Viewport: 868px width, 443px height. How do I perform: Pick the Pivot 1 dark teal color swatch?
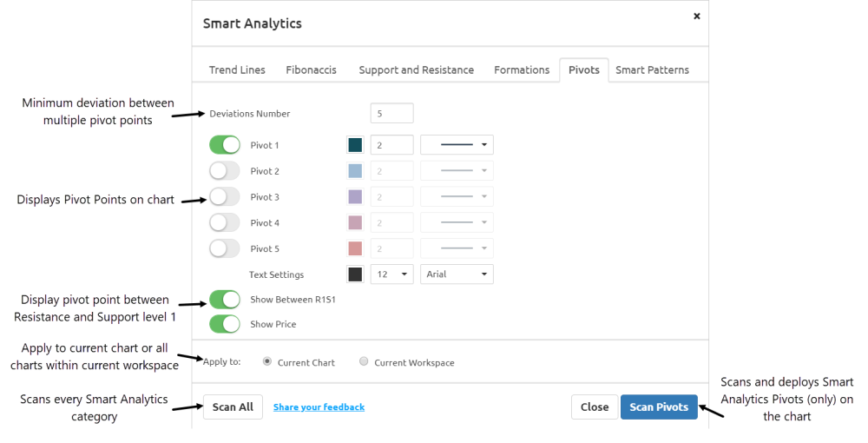coord(355,145)
